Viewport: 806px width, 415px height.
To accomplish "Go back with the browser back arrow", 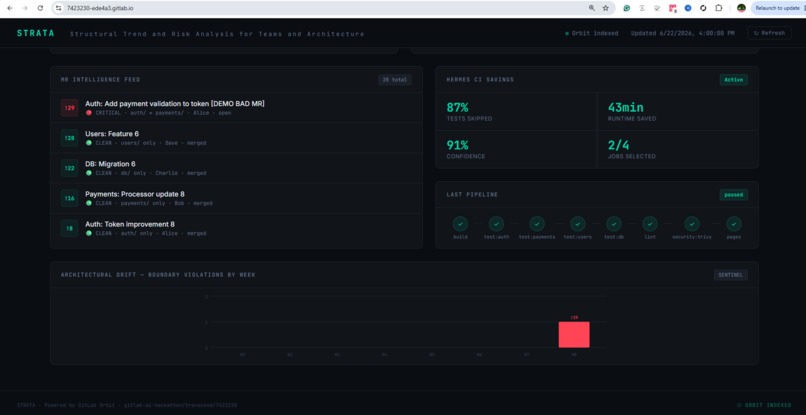I will click(x=9, y=8).
